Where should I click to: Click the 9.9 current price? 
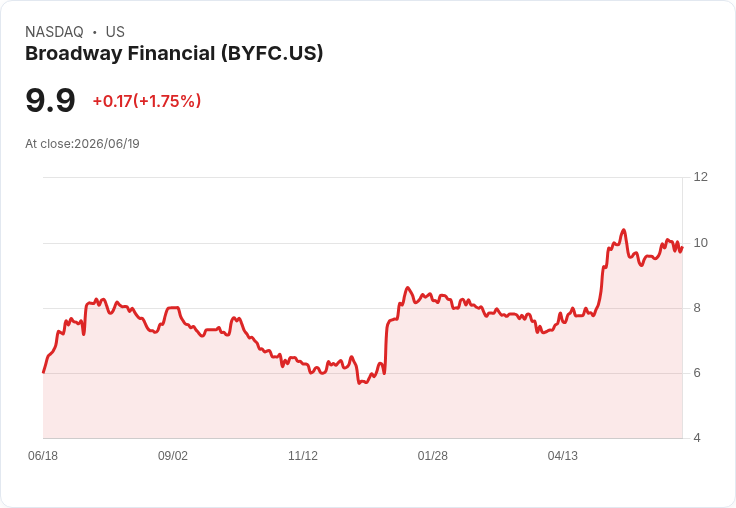50,100
